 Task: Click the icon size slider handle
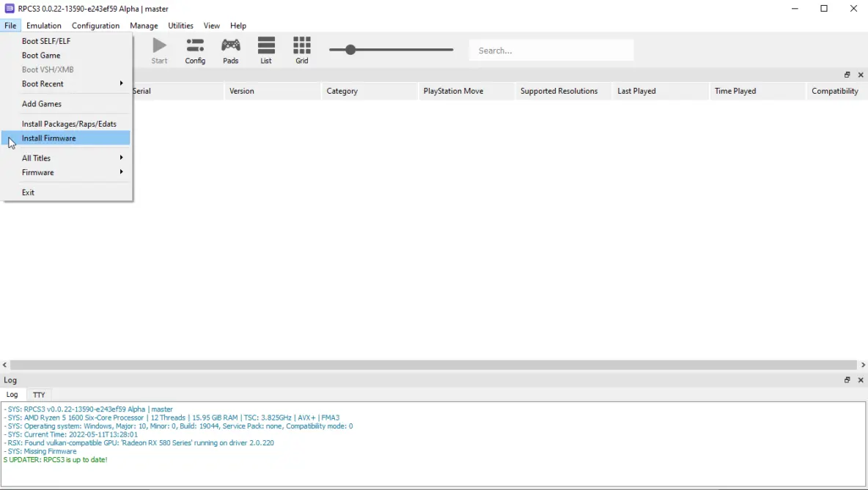(x=350, y=50)
